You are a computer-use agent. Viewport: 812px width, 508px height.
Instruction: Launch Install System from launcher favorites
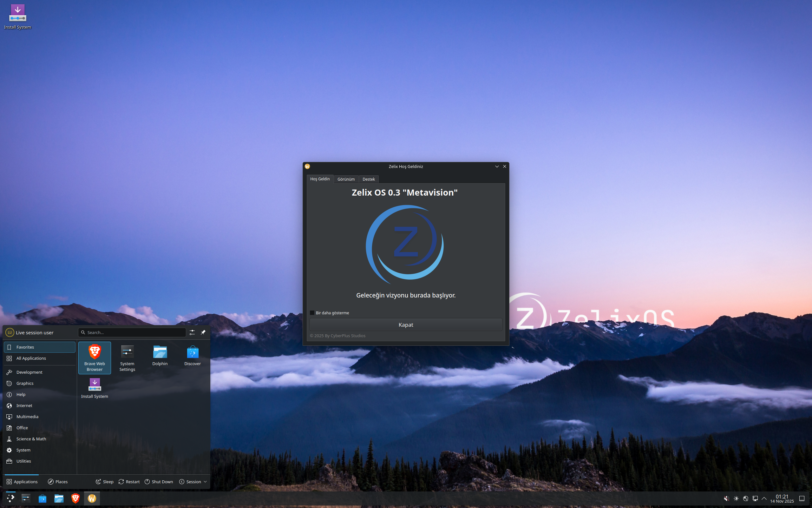[x=95, y=388]
